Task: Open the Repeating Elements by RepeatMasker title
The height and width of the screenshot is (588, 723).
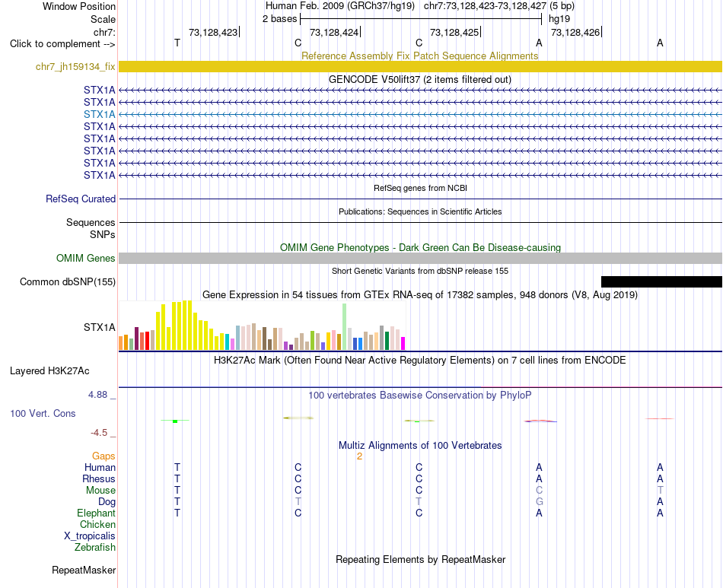Action: pos(421,559)
